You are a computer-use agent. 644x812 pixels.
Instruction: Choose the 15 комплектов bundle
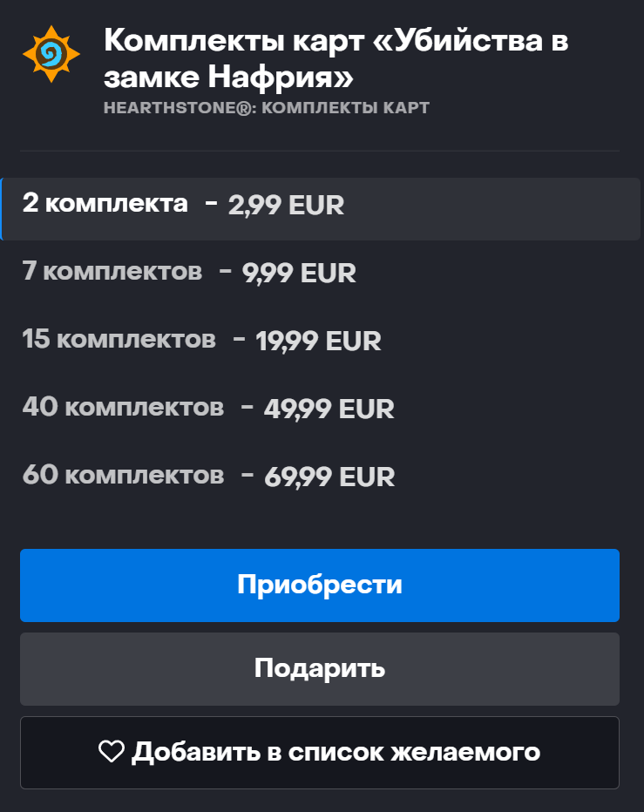click(x=119, y=339)
